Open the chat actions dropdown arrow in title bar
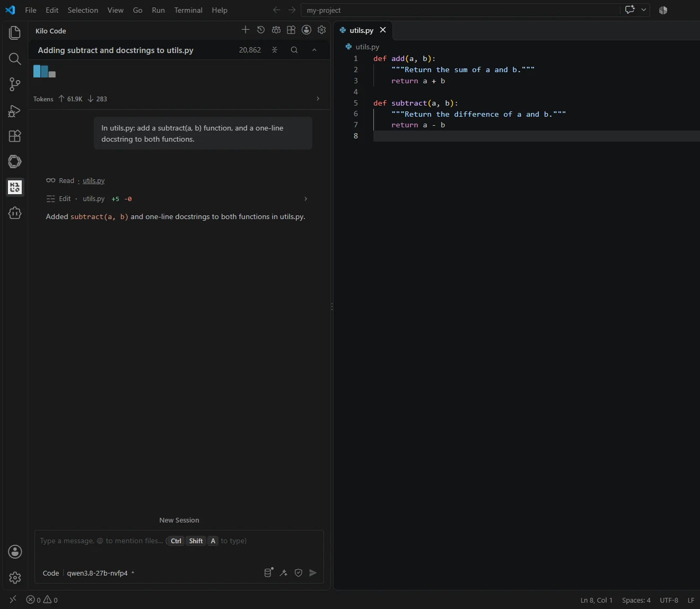This screenshot has width=700, height=609. point(644,10)
